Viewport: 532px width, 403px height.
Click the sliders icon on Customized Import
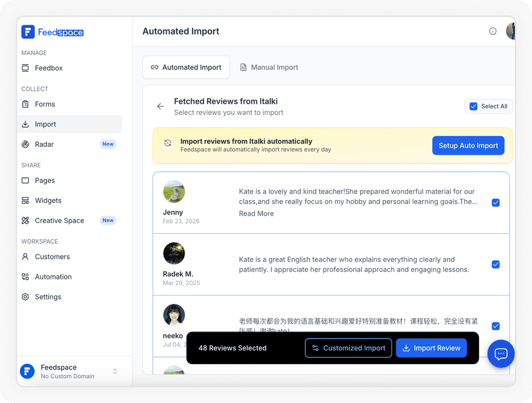[315, 348]
